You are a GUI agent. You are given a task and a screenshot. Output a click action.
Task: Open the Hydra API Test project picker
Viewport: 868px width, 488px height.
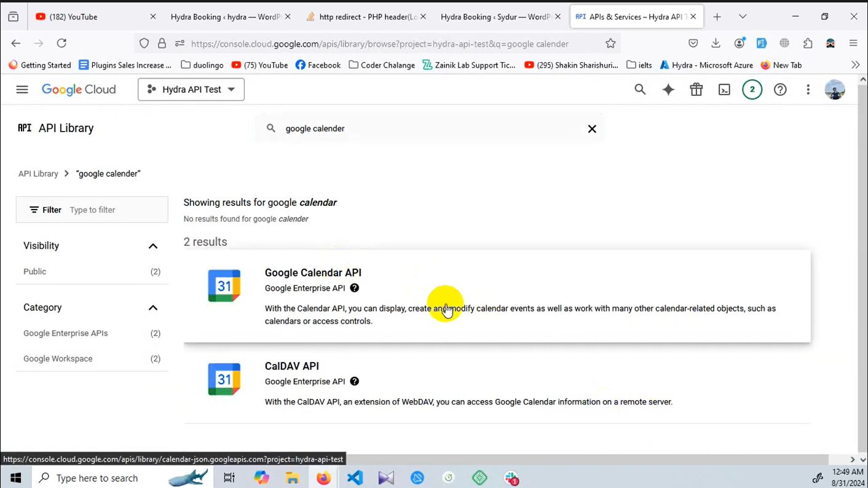tap(191, 90)
